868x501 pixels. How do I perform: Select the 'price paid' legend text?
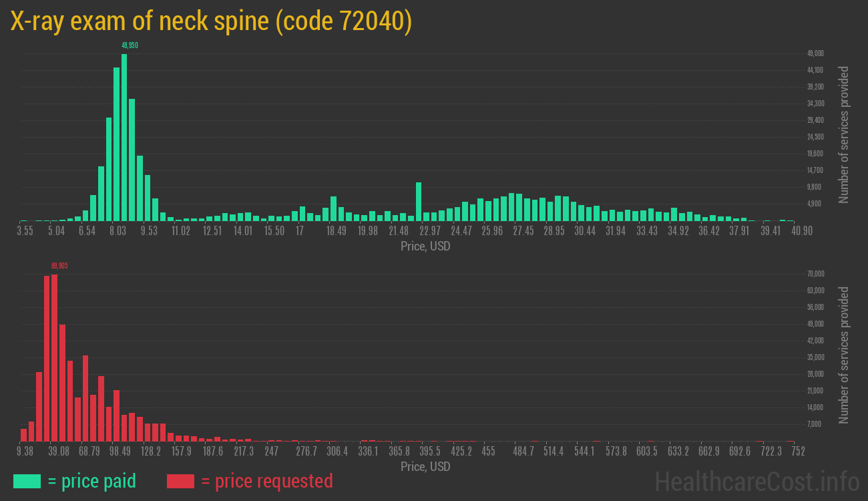point(92,481)
